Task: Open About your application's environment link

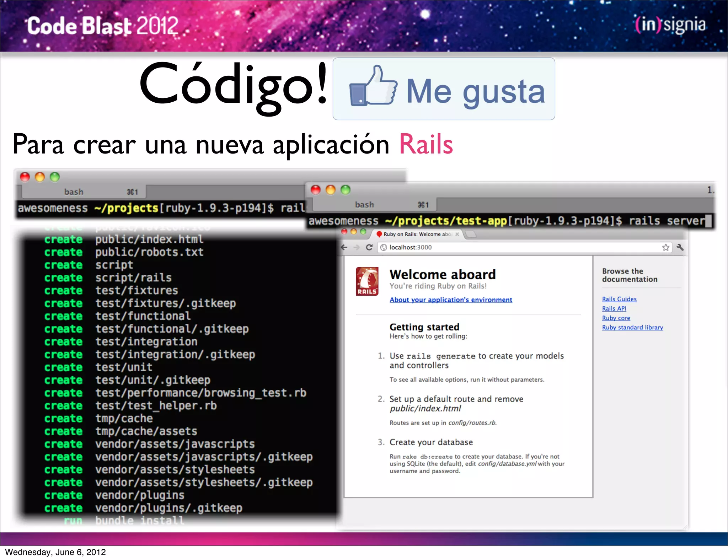Action: click(x=451, y=300)
